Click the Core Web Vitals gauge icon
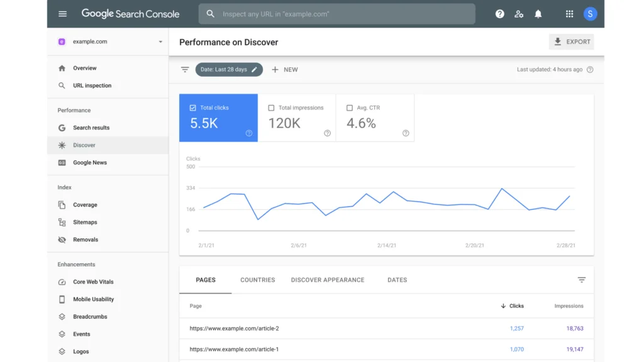 (x=62, y=282)
